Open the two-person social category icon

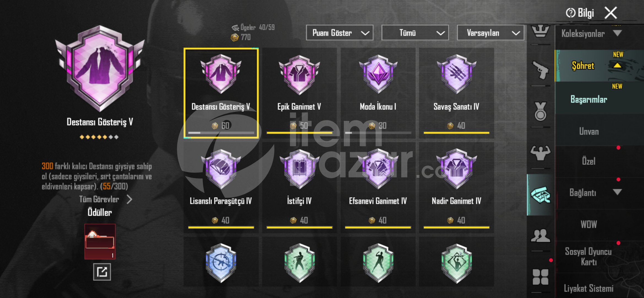pos(540,236)
